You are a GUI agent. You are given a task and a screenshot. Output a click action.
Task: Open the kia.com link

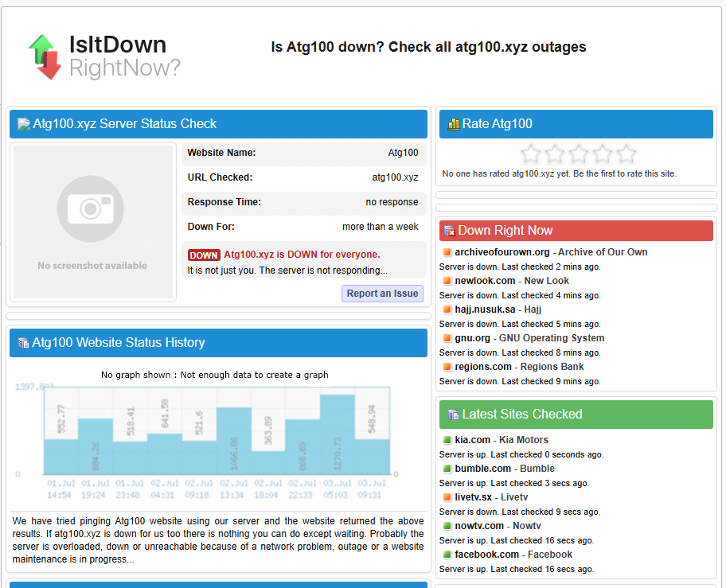pos(472,440)
